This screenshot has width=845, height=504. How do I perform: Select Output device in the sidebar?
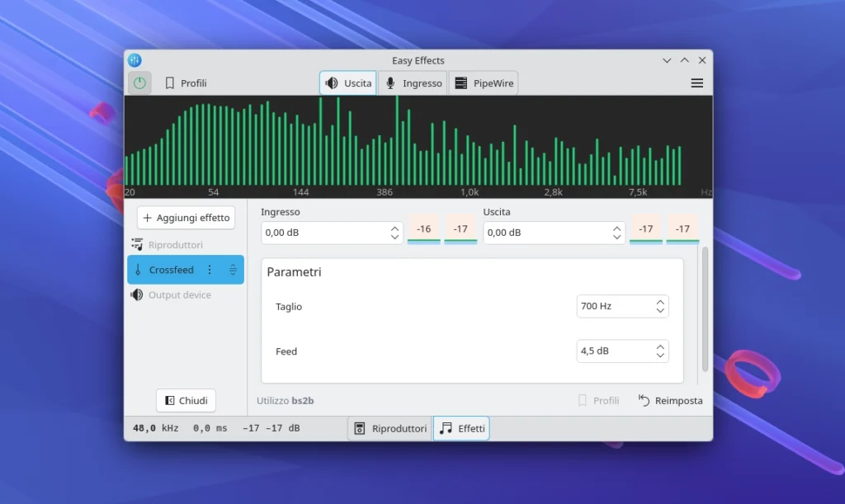179,294
